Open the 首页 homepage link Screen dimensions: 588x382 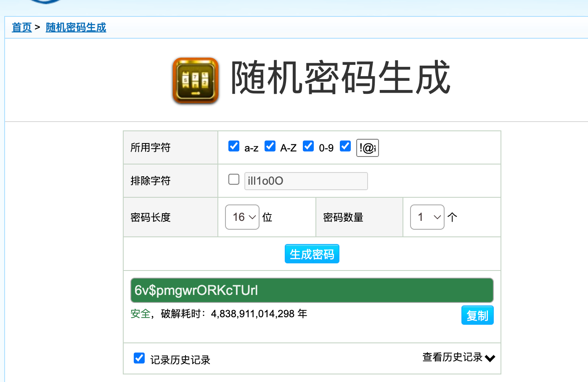click(x=21, y=27)
